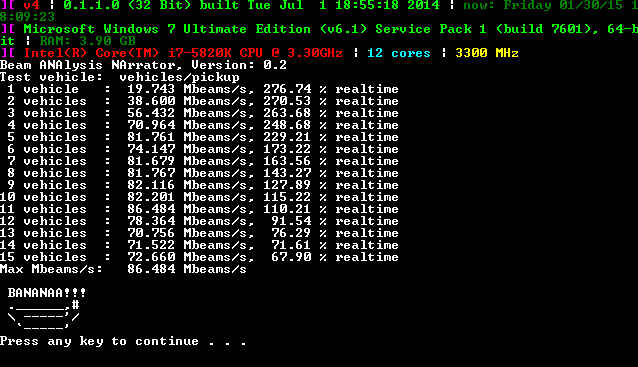Click the '91.54 % realtime' value
Viewport: 638px width, 367px height.
pyautogui.click(x=335, y=221)
